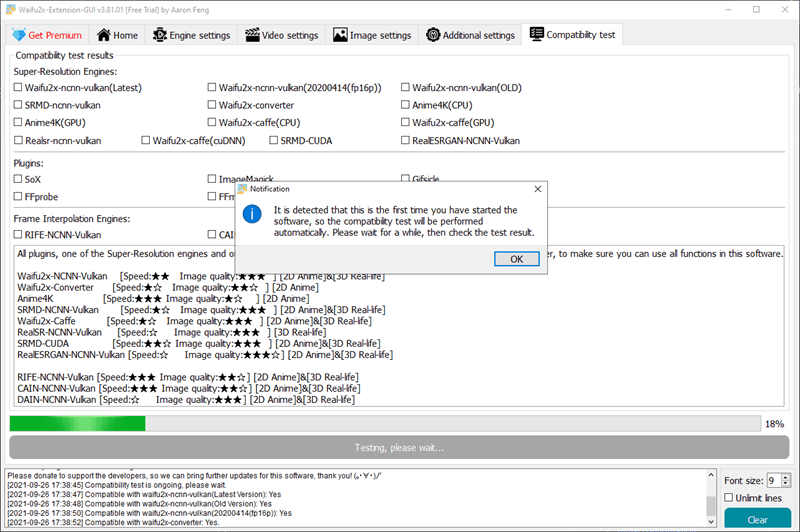Open the Image settings tab
This screenshot has height=532, width=800.
click(x=372, y=35)
